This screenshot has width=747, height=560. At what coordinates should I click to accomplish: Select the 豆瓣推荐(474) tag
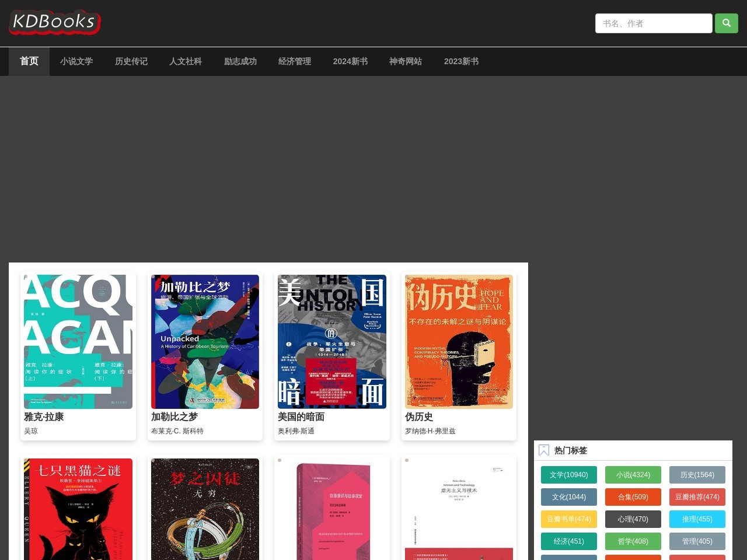pos(697,497)
